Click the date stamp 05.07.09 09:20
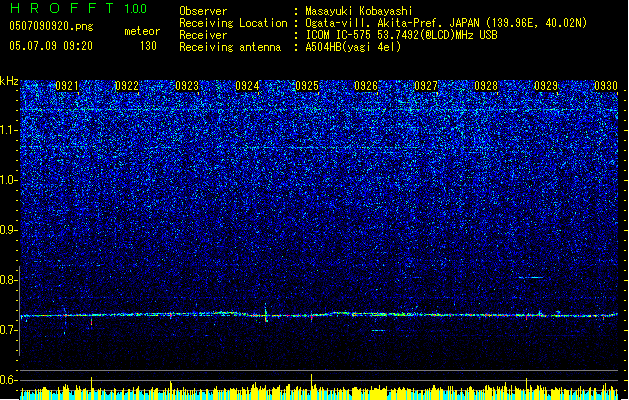 51,46
